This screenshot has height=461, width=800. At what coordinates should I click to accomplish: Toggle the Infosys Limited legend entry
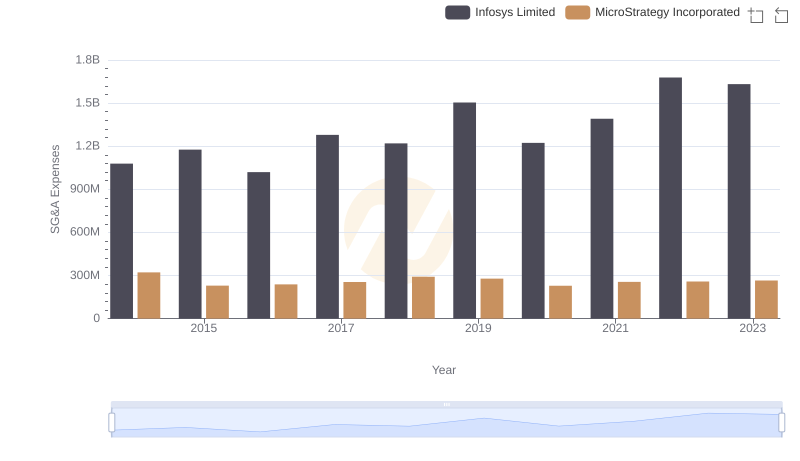pyautogui.click(x=500, y=12)
